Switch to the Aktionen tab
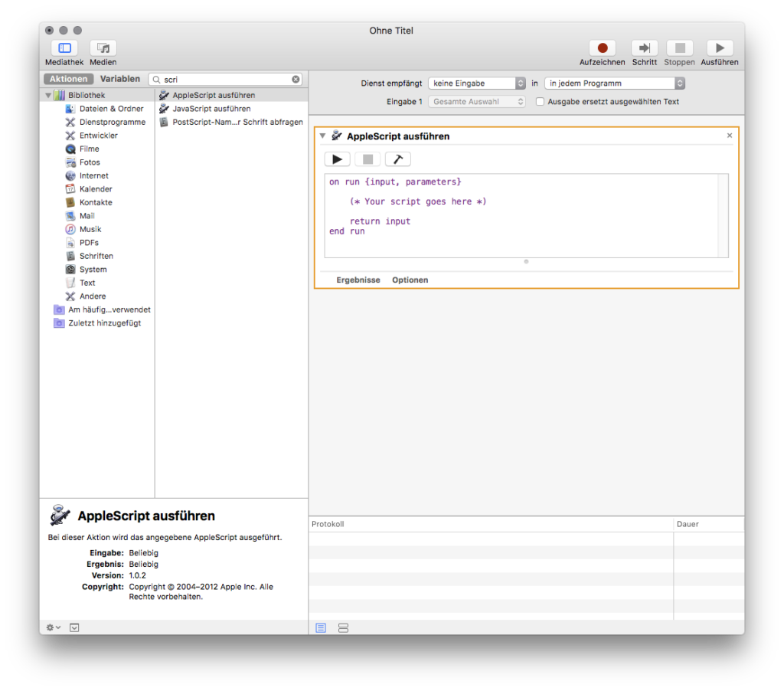This screenshot has width=784, height=691. pyautogui.click(x=68, y=79)
